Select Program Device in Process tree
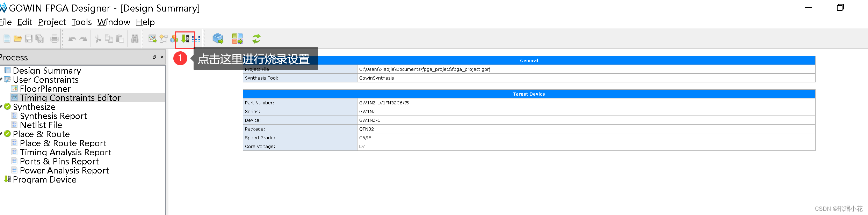 (x=44, y=179)
